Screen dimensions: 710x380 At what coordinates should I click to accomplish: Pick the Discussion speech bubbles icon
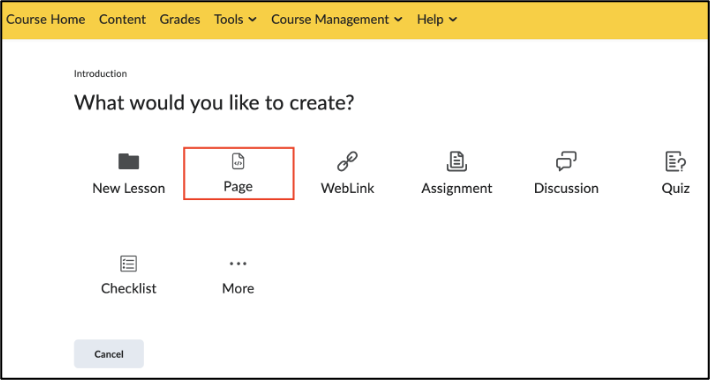tap(566, 162)
